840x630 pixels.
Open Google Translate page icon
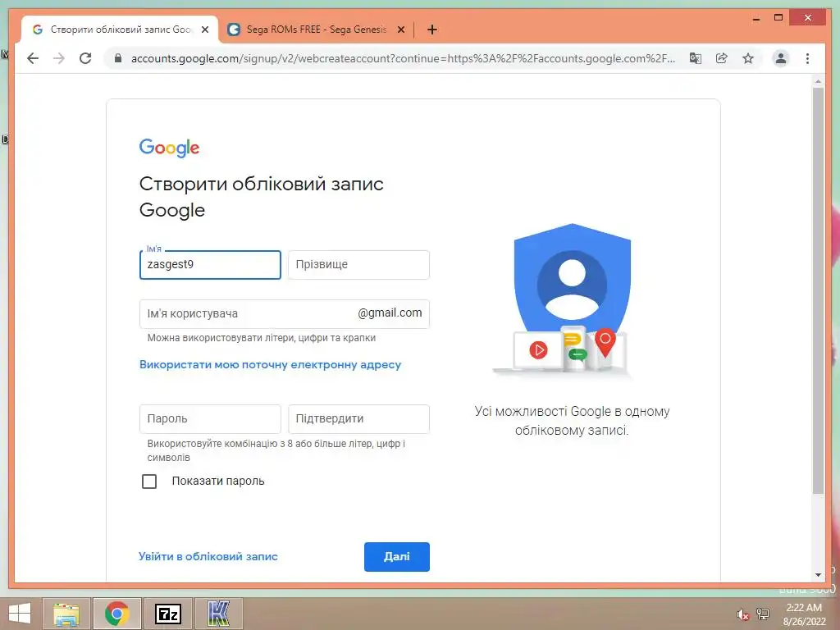696,58
